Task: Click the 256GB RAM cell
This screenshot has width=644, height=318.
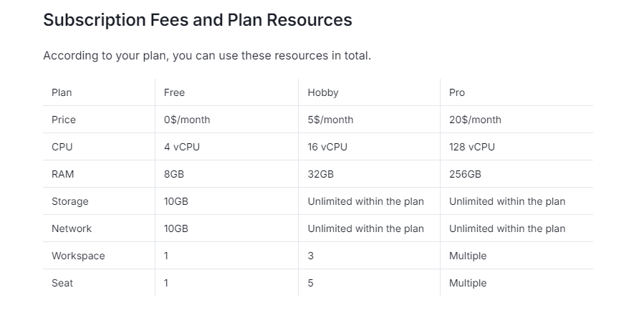Action: (x=465, y=174)
